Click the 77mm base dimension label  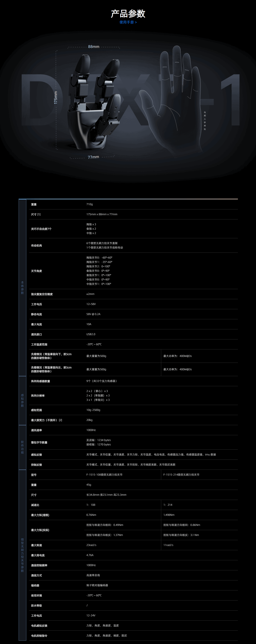(93, 157)
